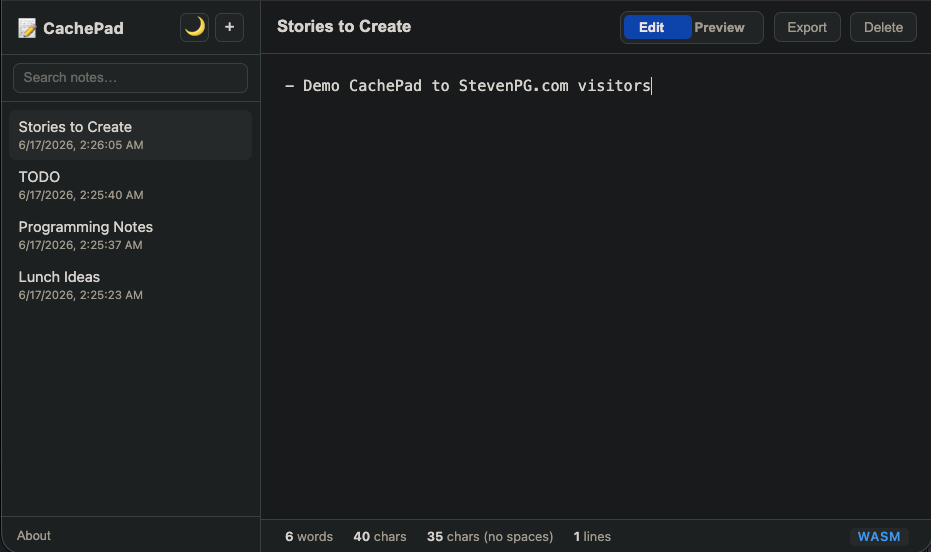Switch to Preview mode
Viewport: 931px width, 552px height.
pyautogui.click(x=719, y=27)
